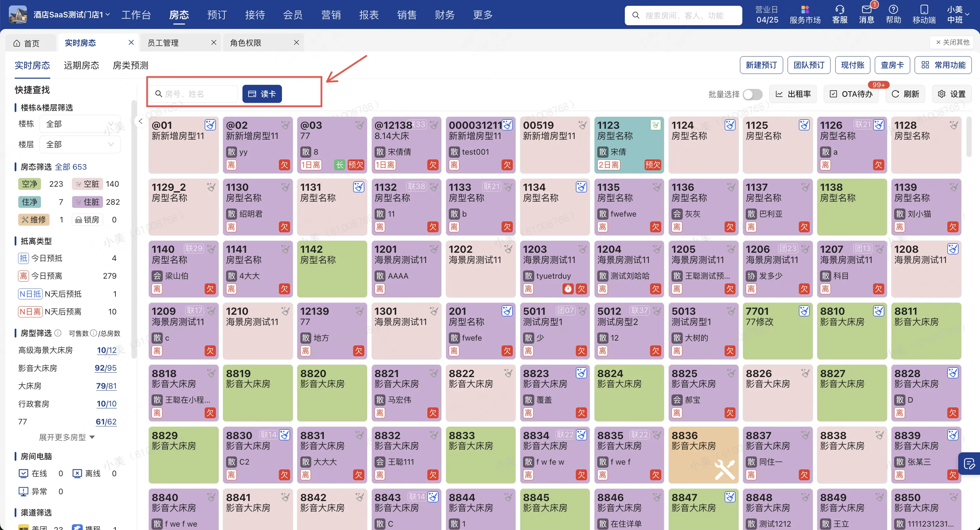Filter by 空脏 room status

coord(88,184)
